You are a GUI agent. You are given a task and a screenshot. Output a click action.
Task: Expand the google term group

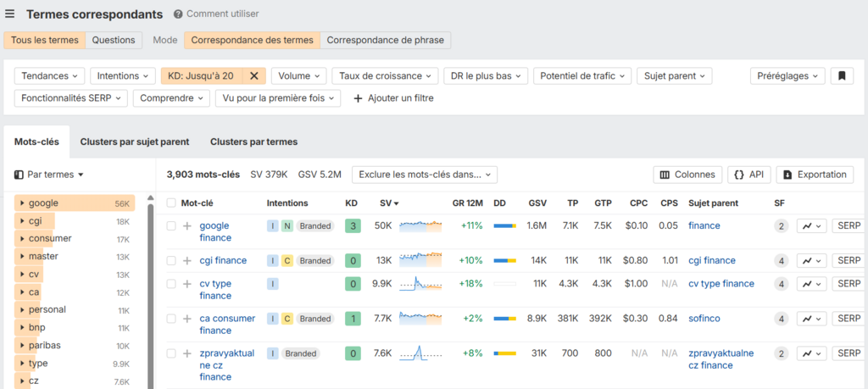pyautogui.click(x=22, y=203)
